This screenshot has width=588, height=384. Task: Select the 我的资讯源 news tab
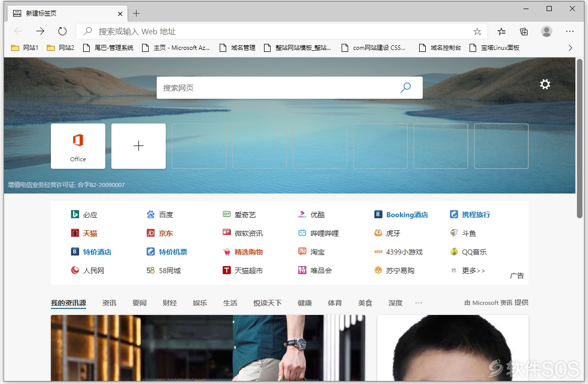point(69,303)
